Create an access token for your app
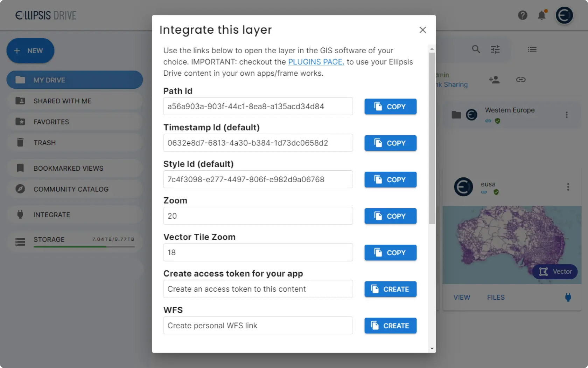 pyautogui.click(x=390, y=289)
